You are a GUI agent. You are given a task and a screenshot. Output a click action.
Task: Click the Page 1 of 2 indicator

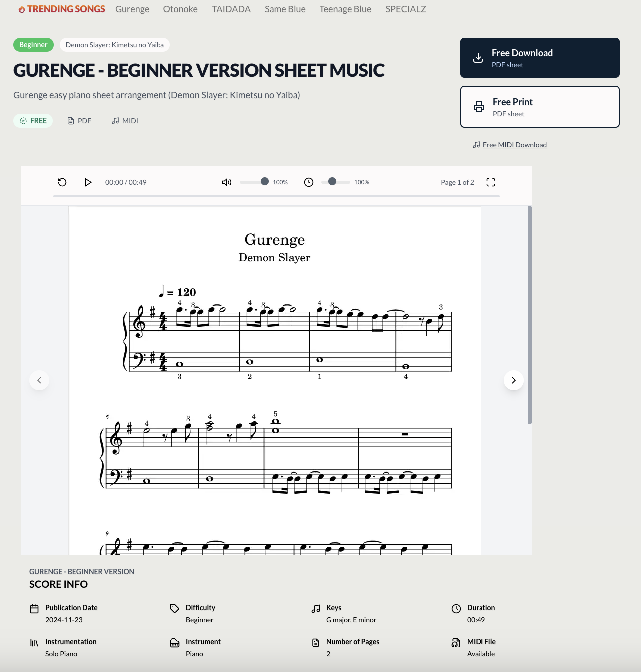[x=457, y=182]
